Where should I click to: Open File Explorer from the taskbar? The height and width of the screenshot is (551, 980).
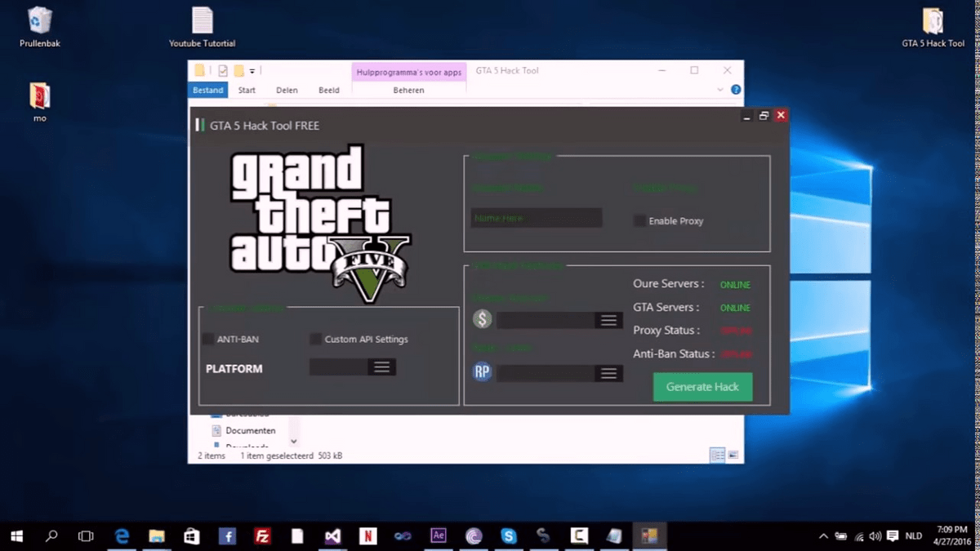click(x=157, y=536)
